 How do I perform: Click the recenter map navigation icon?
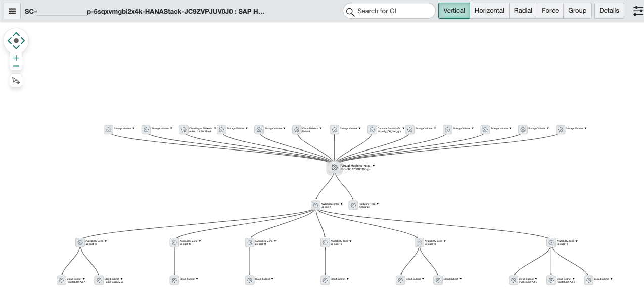tap(16, 40)
